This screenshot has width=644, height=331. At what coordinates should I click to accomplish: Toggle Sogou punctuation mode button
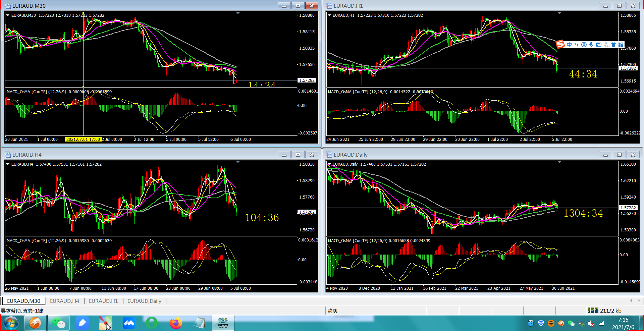[576, 45]
